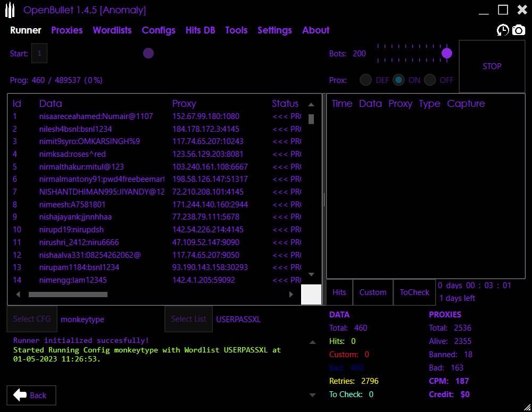Click the Back arrow button
This screenshot has width=532, height=412.
tap(31, 395)
